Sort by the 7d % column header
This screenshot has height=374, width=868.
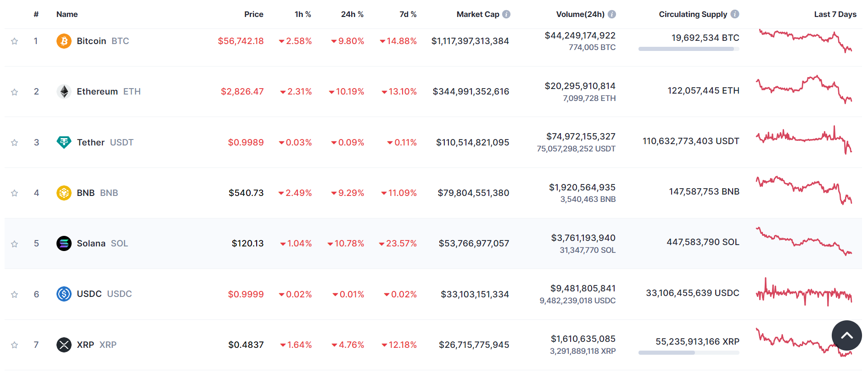pos(408,14)
